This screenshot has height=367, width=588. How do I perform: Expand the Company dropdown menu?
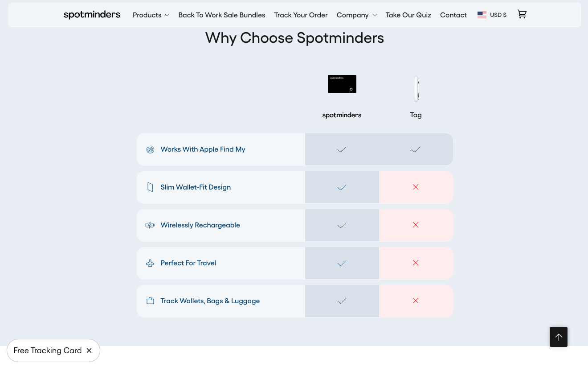pyautogui.click(x=357, y=15)
